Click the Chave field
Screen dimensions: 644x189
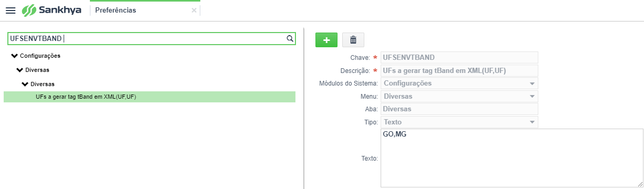click(x=459, y=57)
